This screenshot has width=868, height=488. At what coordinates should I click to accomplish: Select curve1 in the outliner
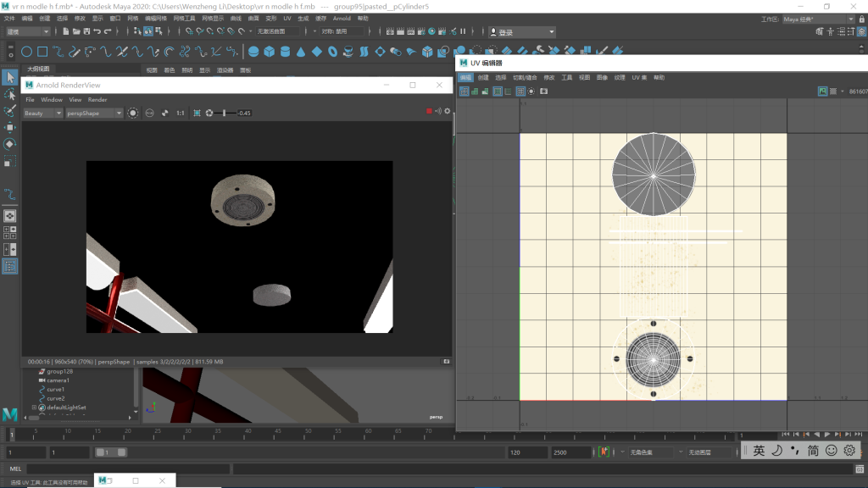[55, 389]
